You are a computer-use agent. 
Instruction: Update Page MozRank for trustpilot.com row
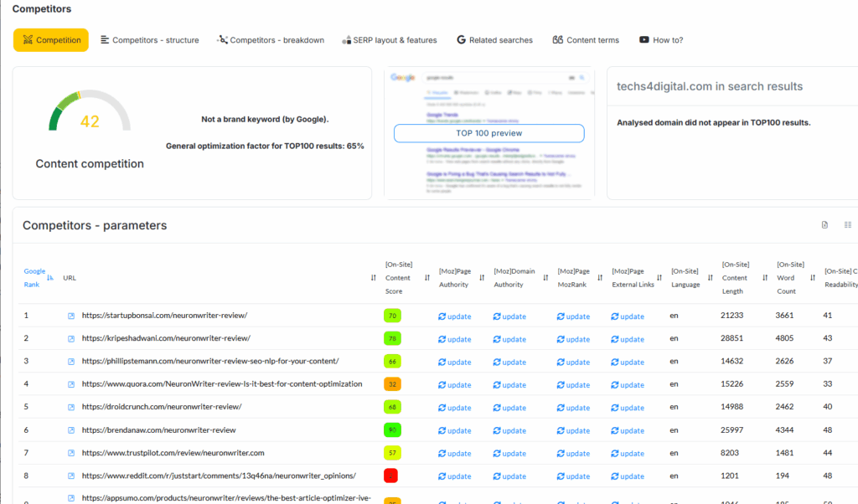click(x=573, y=453)
